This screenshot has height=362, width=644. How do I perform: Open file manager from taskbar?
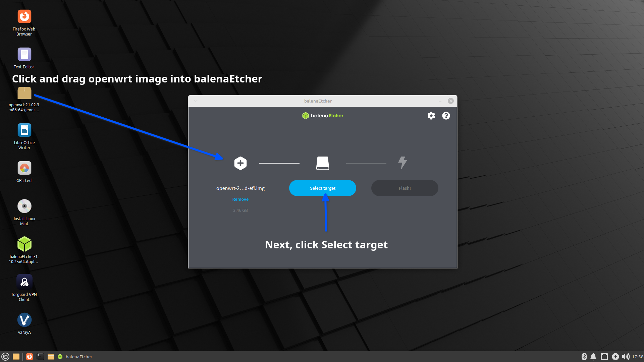point(51,357)
